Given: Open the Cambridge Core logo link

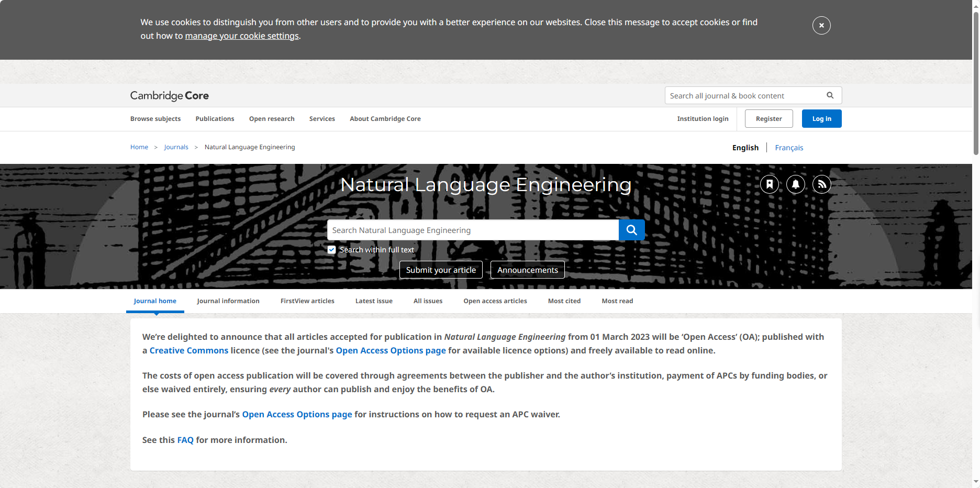Looking at the screenshot, I should 170,96.
